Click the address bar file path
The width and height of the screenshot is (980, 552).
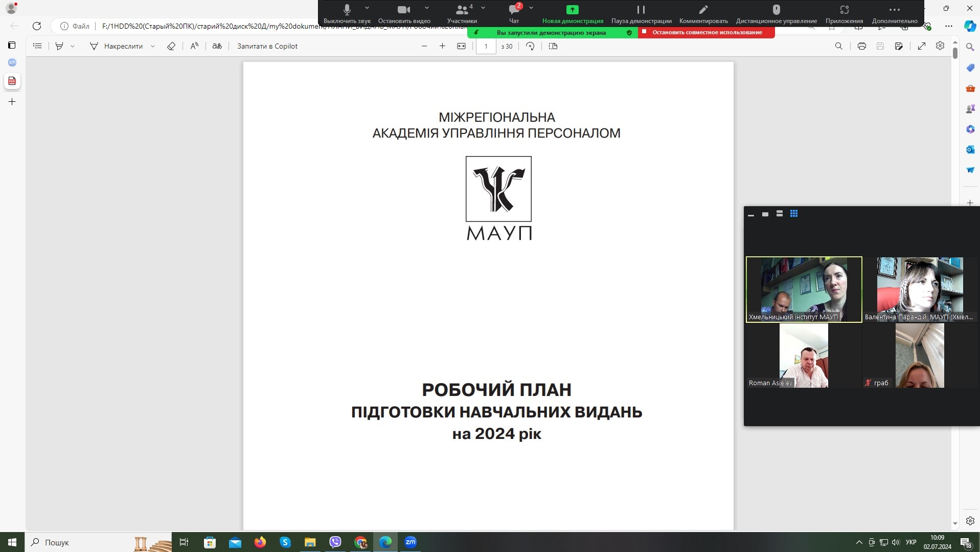[x=284, y=26]
